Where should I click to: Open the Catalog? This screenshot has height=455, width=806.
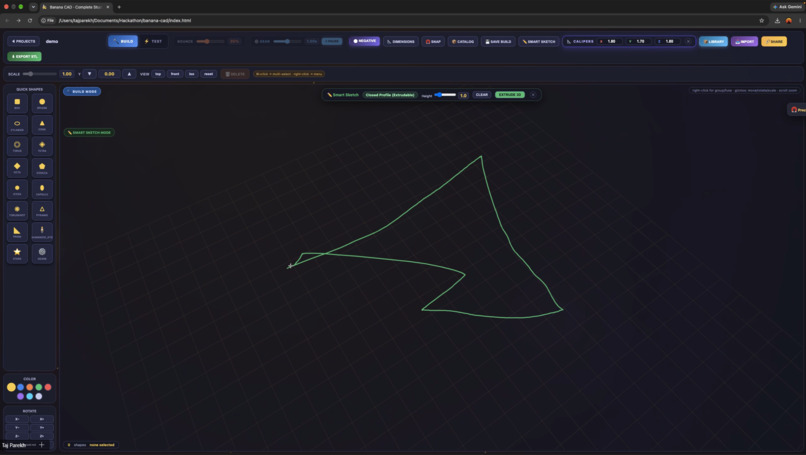pos(463,42)
